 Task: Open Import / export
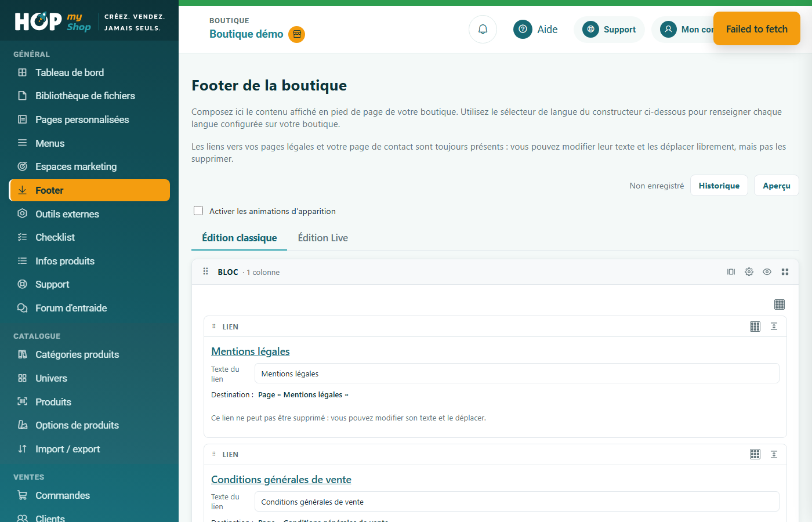89,449
